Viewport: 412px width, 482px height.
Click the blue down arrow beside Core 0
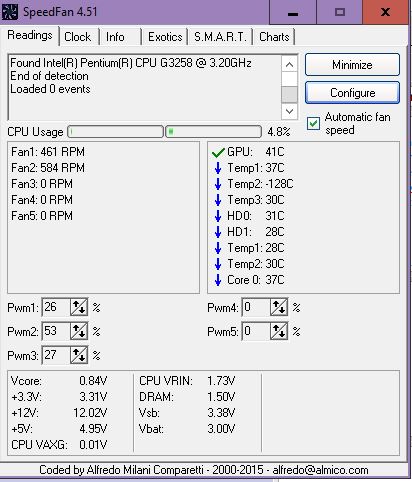(x=218, y=280)
